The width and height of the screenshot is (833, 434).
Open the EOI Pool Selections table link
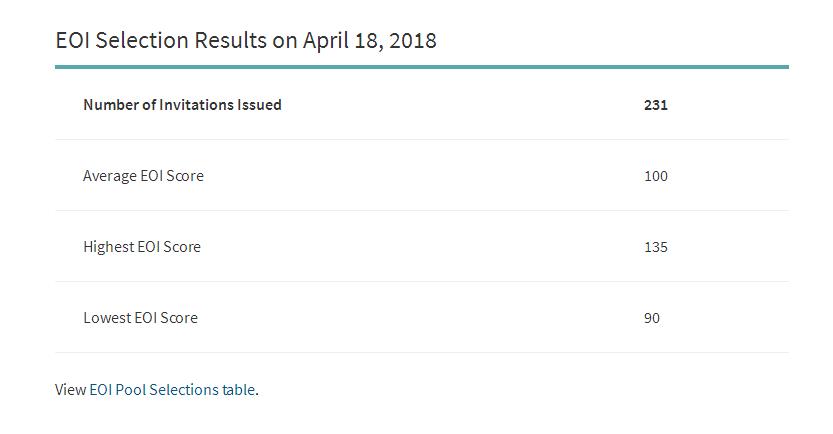[x=172, y=390]
